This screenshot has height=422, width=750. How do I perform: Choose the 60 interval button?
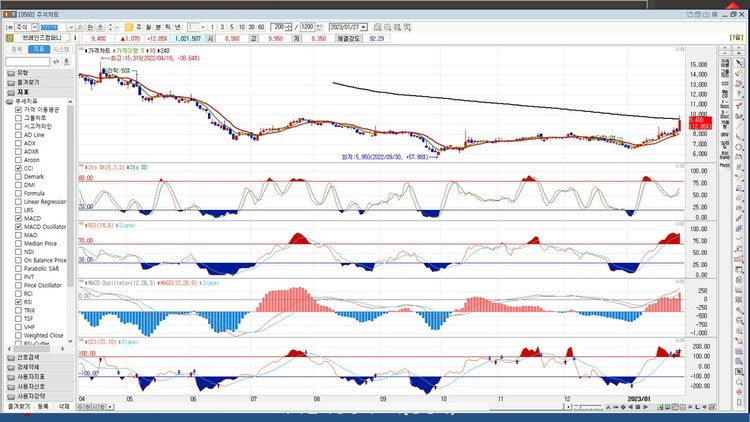(261, 27)
